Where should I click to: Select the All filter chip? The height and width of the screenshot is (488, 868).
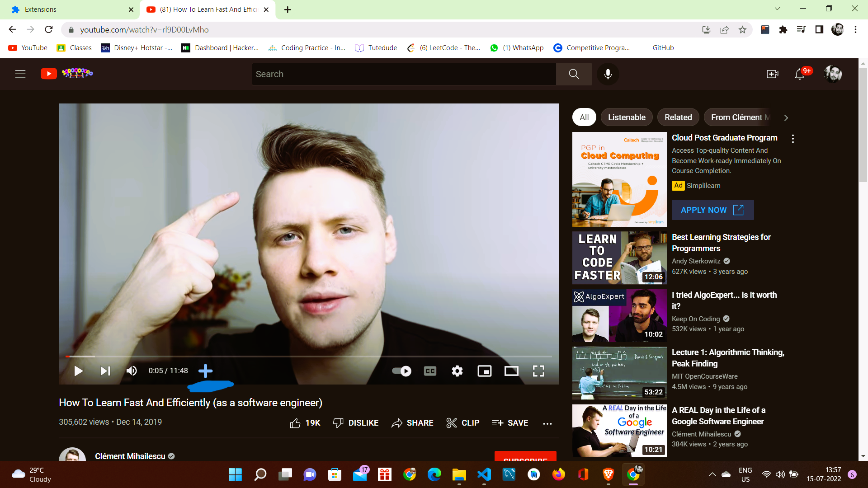[584, 117]
